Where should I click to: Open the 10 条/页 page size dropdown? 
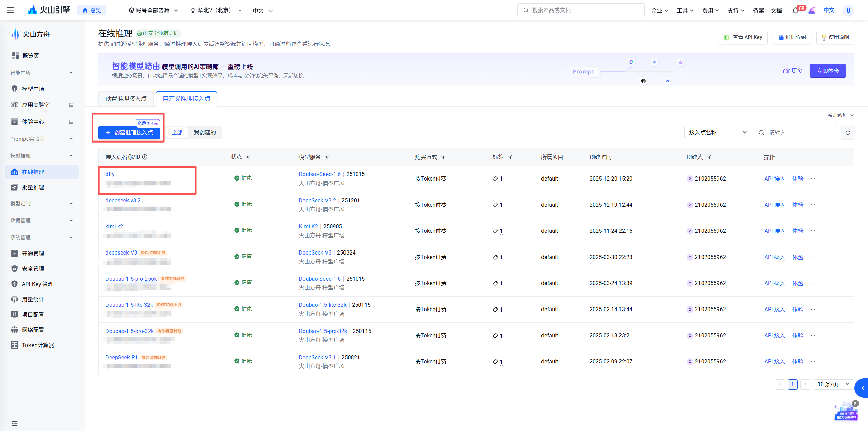point(833,384)
